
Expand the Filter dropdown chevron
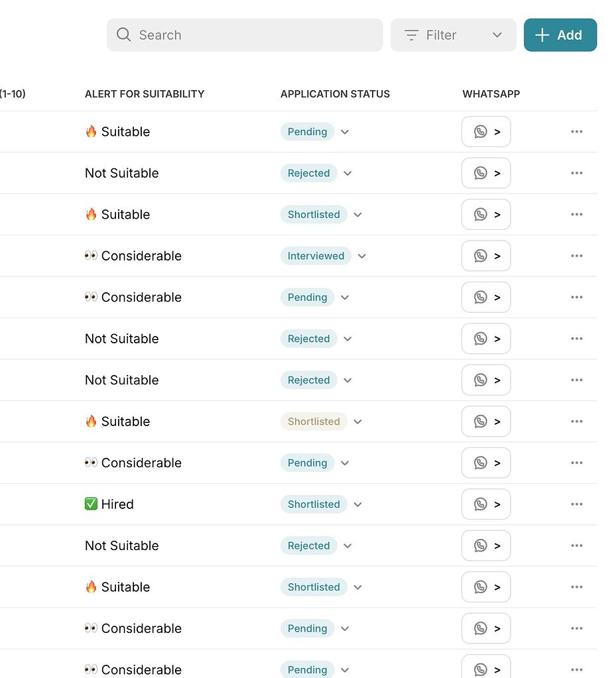pos(497,35)
